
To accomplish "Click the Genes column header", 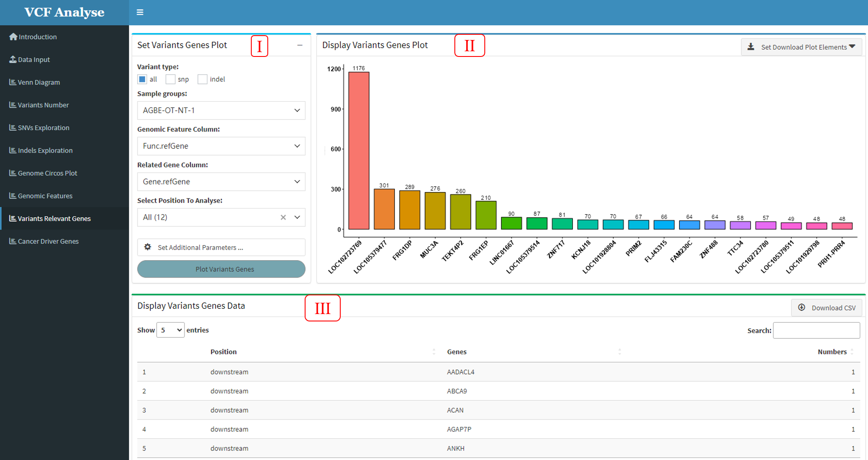I will [457, 352].
